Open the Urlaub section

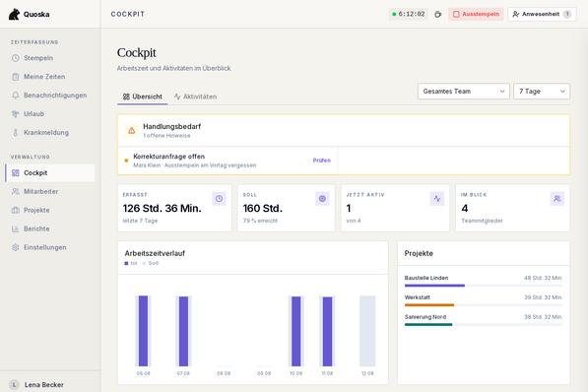50,114
